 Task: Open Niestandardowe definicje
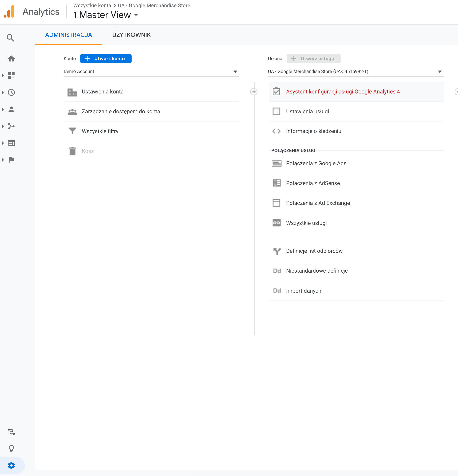(x=356, y=271)
